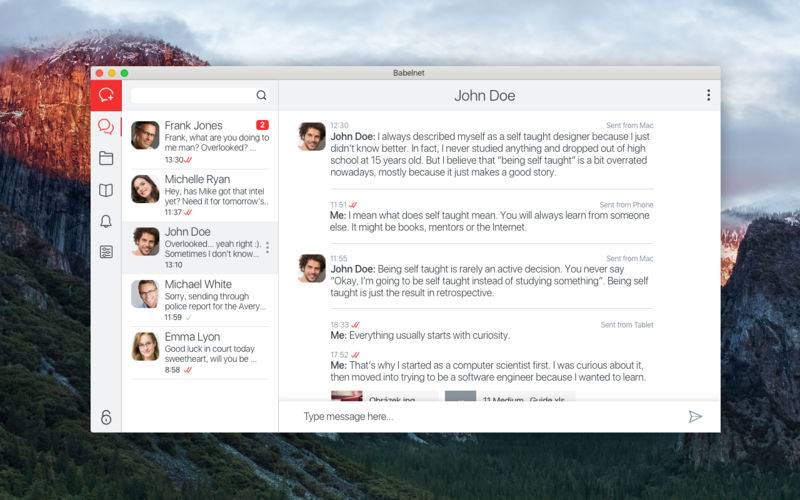Open the conversations chat bubbles icon in the sidebar

106,126
